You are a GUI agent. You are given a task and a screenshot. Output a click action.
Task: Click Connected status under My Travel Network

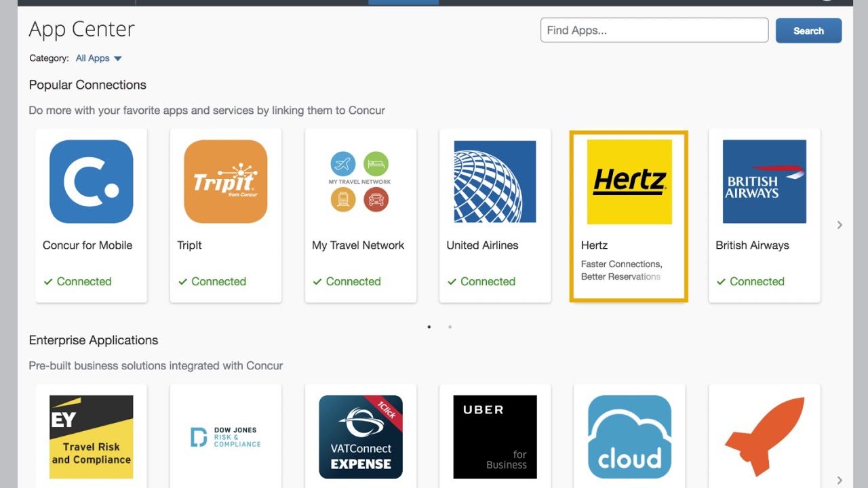[x=347, y=281]
